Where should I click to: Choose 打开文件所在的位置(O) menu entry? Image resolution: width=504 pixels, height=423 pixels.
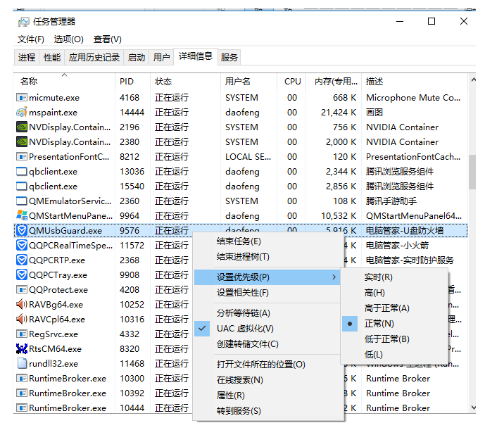267,365
